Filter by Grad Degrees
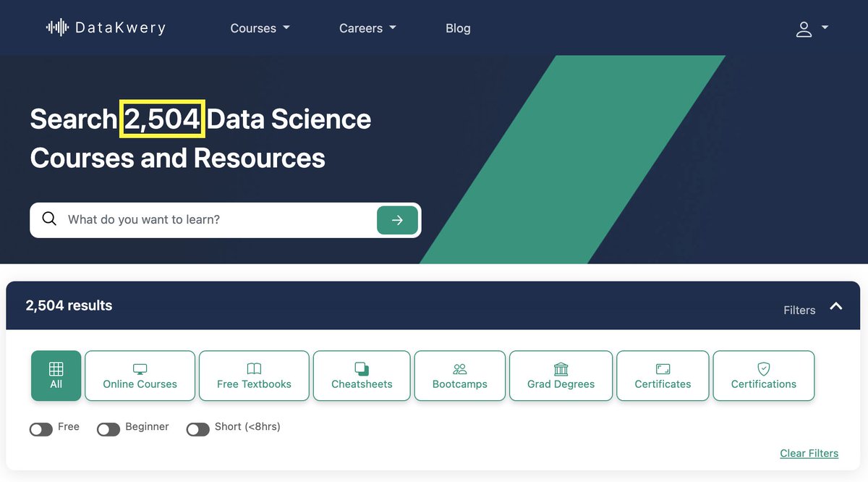The image size is (868, 482). (x=561, y=376)
